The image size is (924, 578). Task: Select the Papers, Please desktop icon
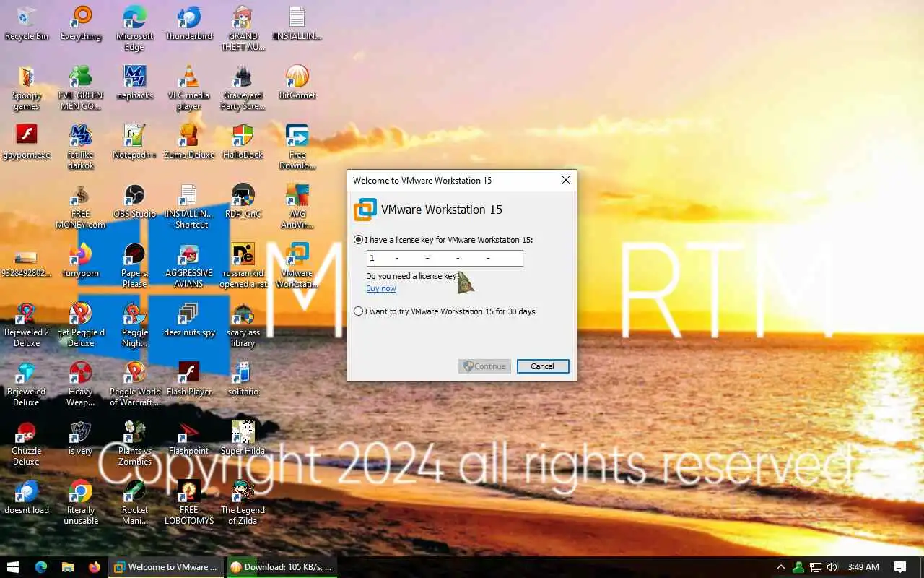click(134, 265)
